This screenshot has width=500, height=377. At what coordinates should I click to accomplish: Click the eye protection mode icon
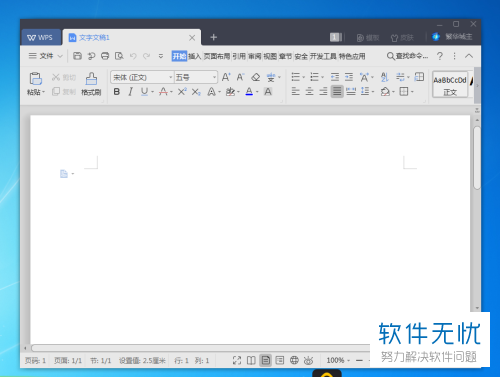click(x=308, y=360)
